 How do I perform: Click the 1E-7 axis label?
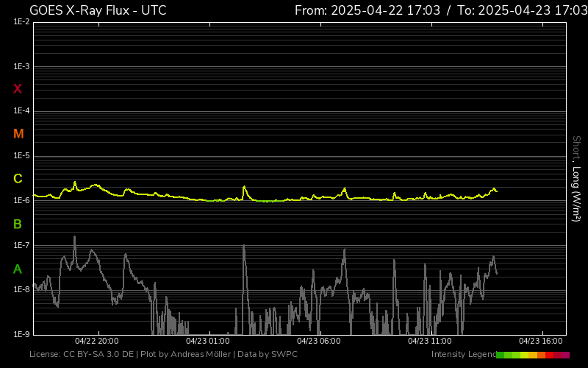(21, 245)
